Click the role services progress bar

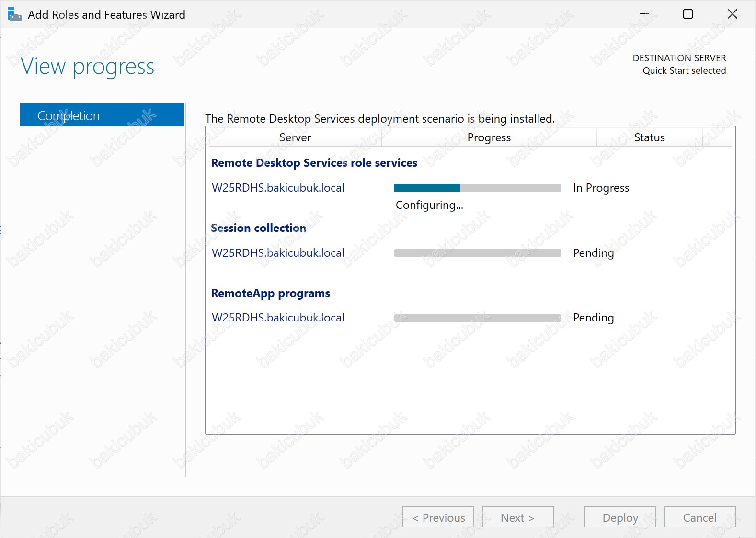click(x=477, y=188)
